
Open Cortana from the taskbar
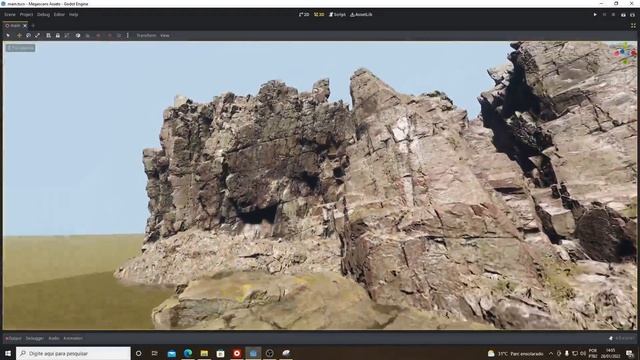138,353
